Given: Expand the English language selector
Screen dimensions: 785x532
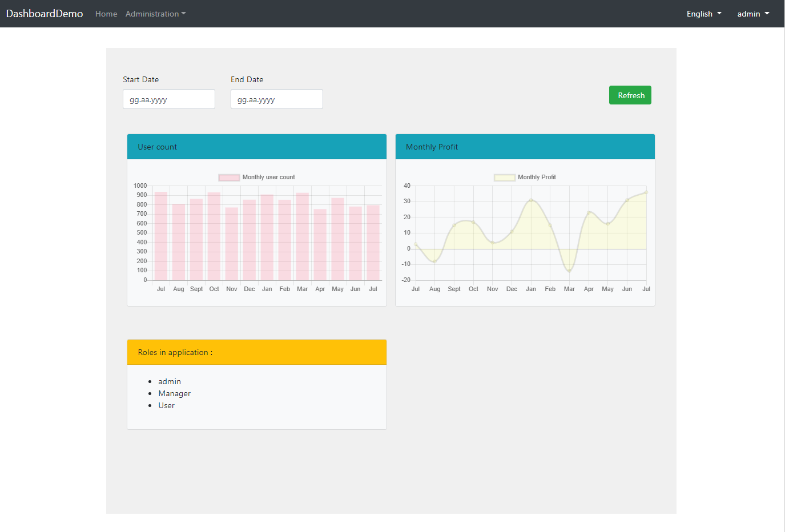Looking at the screenshot, I should [x=703, y=14].
